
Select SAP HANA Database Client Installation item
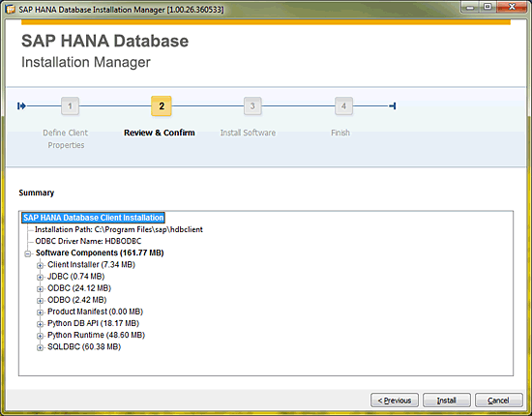click(93, 218)
